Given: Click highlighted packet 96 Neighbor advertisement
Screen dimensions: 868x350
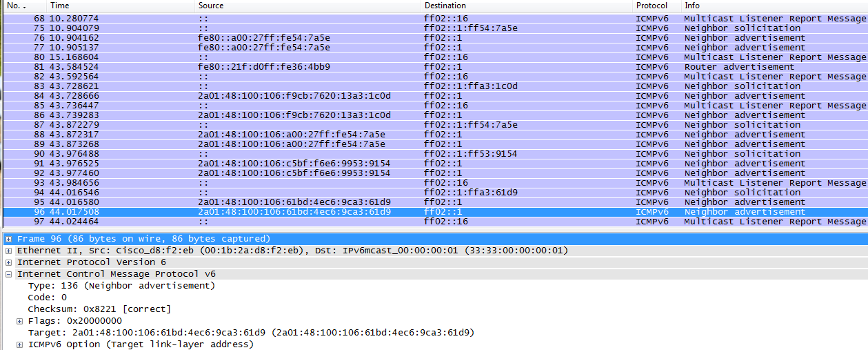Looking at the screenshot, I should pos(434,212).
